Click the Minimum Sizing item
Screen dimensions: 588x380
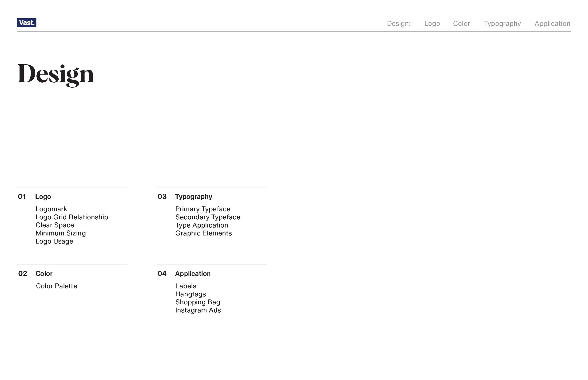[61, 233]
